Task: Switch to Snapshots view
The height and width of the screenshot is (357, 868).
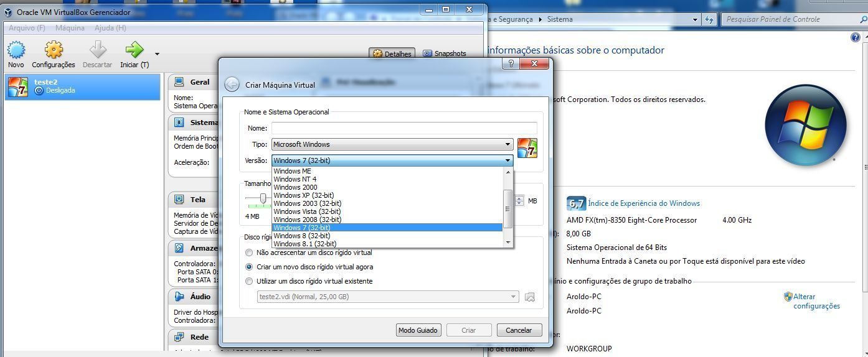Action: (x=445, y=53)
